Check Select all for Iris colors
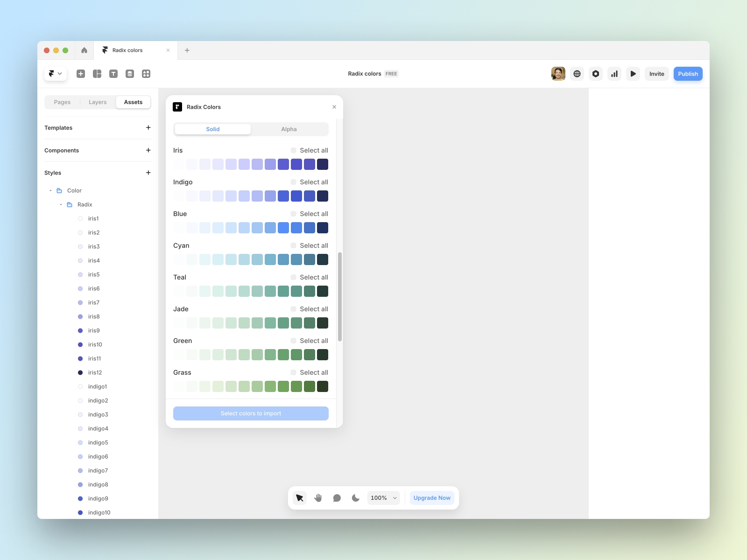747x560 pixels. [x=293, y=150]
